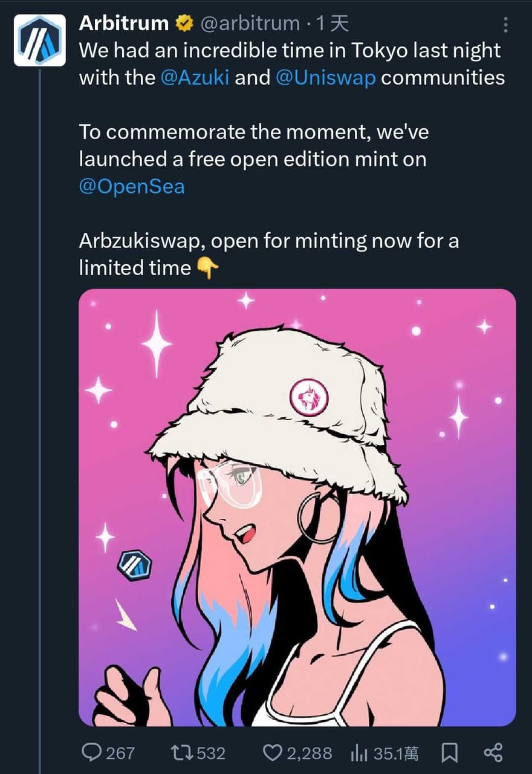This screenshot has width=532, height=774.
Task: Open the @Uniswap mention link
Action: coord(325,77)
